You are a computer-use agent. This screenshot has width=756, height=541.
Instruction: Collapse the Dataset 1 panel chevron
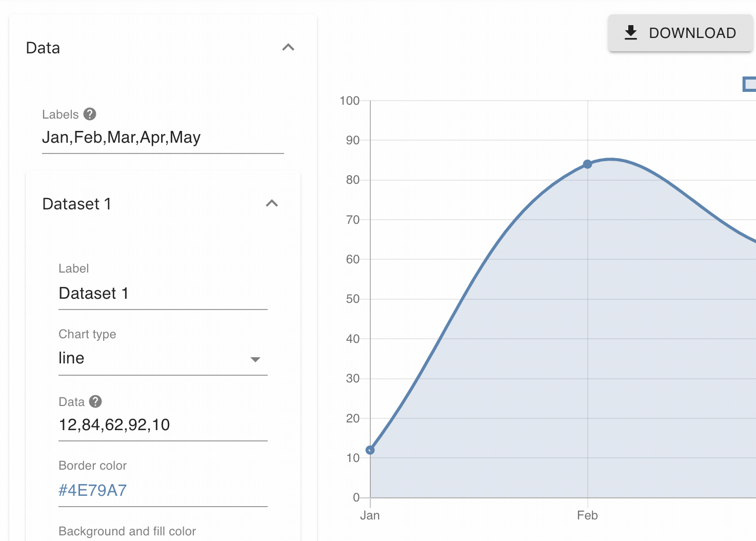(272, 204)
